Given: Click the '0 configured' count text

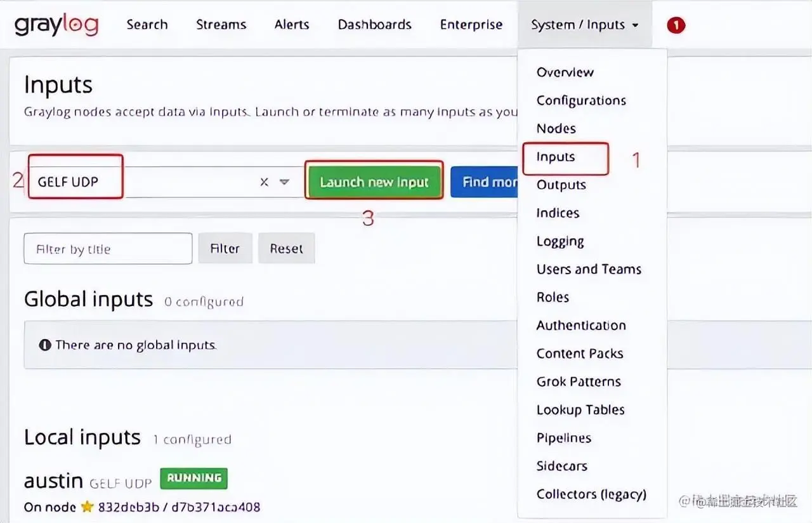Looking at the screenshot, I should (x=204, y=301).
